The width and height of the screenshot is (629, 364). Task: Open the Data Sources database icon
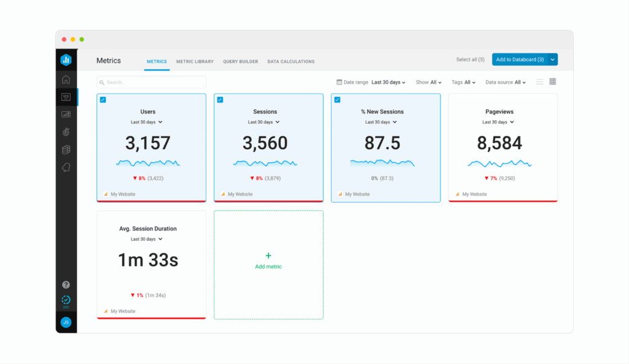click(x=66, y=149)
